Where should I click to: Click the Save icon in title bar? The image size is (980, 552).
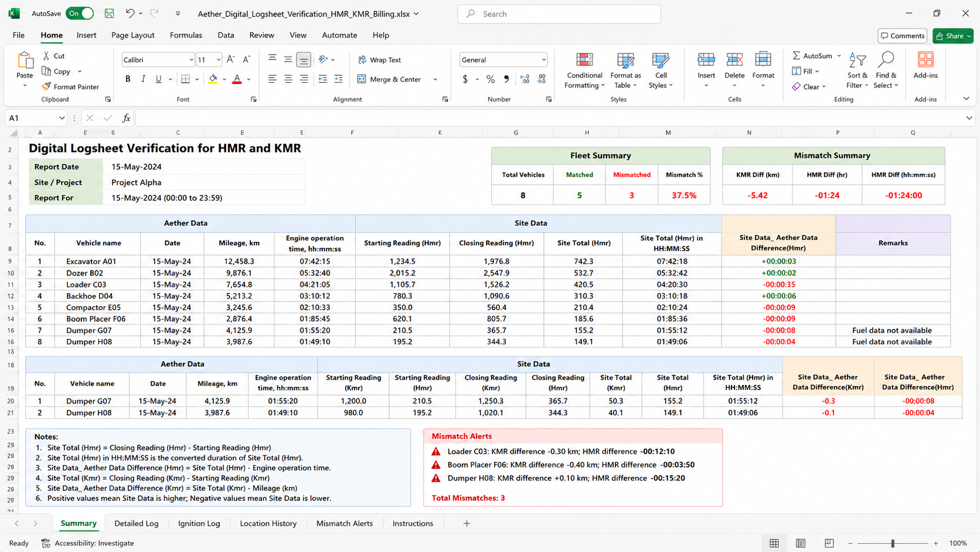109,13
